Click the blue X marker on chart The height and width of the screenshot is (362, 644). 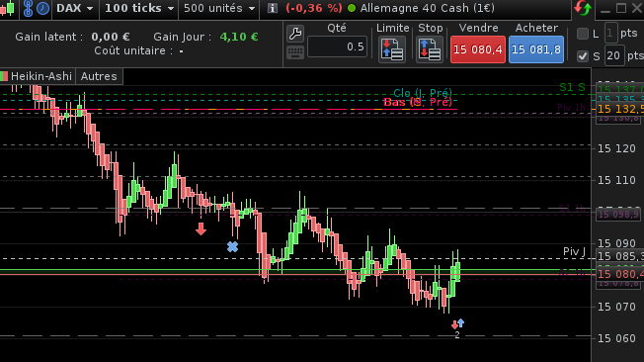(x=232, y=247)
